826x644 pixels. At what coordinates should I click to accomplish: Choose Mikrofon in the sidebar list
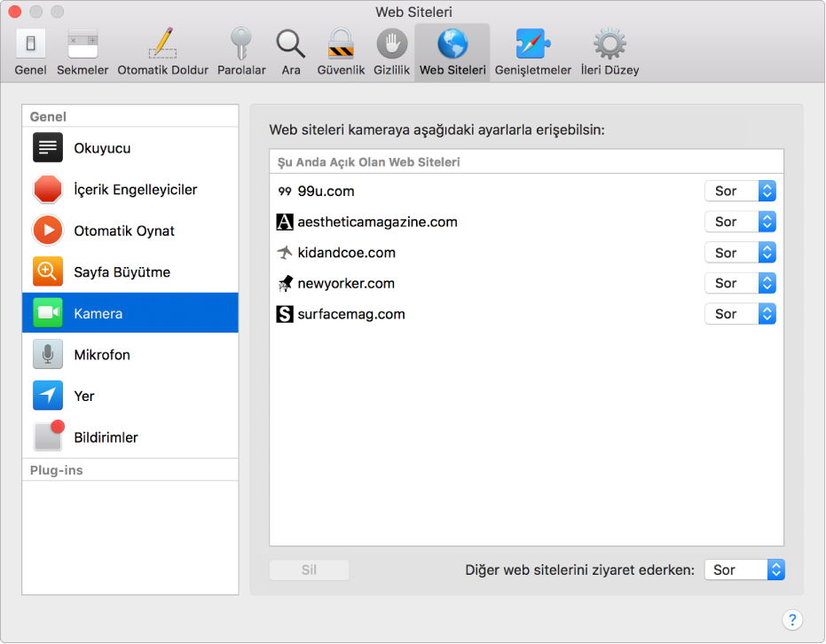(130, 355)
